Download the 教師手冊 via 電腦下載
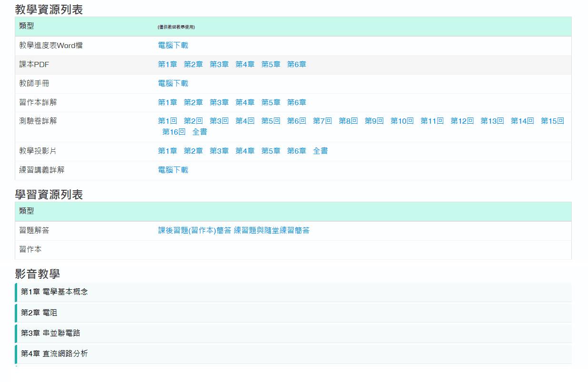Viewport: 588px width, 382px height. (x=172, y=83)
